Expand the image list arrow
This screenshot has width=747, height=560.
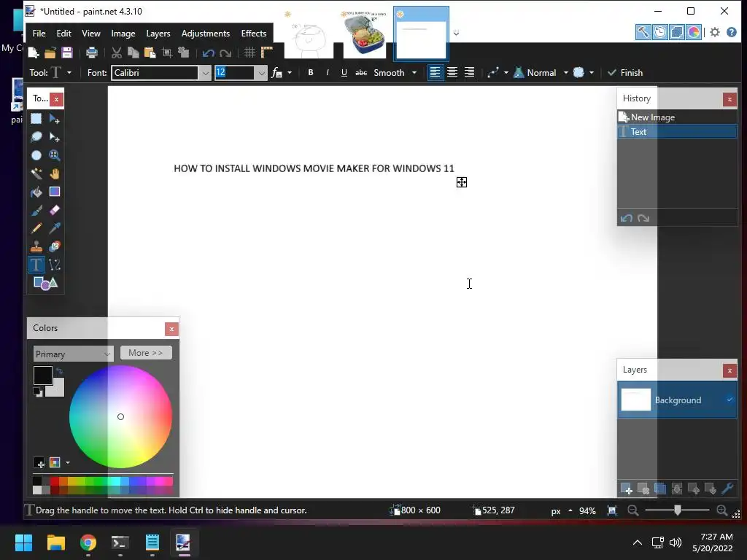456,34
